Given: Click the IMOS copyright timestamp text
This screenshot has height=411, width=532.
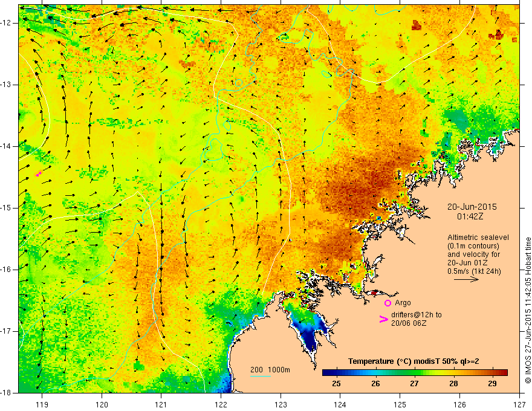Looking at the screenshot, I should pyautogui.click(x=528, y=310).
